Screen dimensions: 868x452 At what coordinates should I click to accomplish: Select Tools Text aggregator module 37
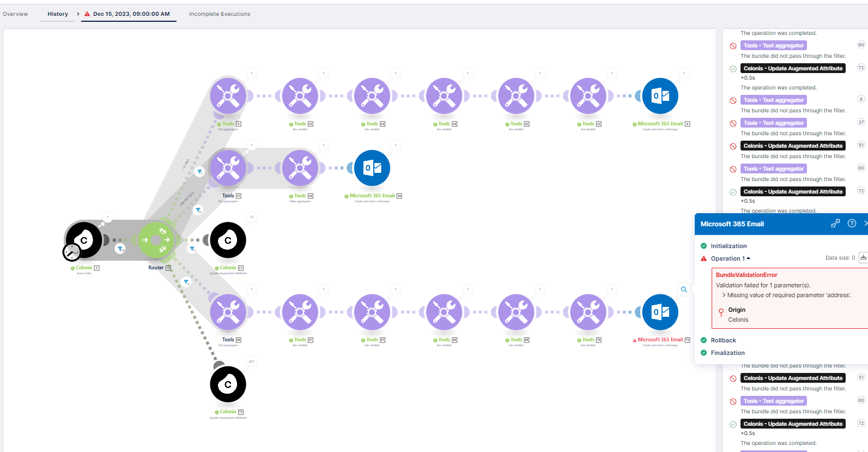point(228,168)
